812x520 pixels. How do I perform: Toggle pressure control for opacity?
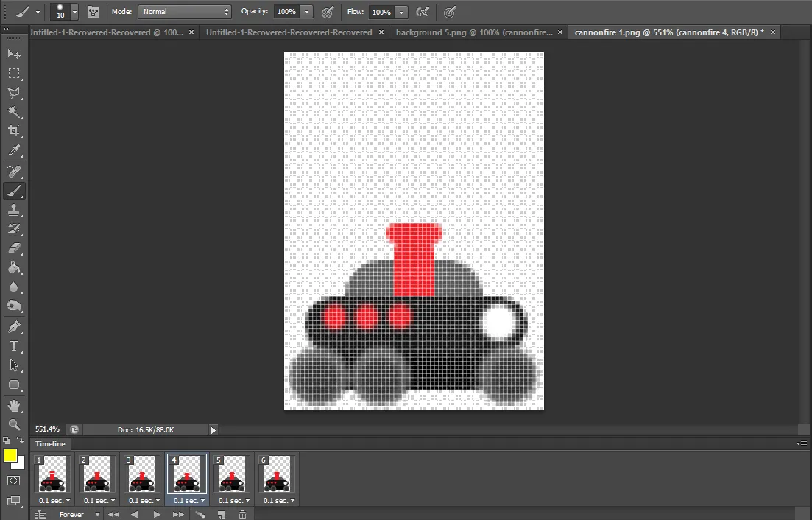(x=328, y=12)
